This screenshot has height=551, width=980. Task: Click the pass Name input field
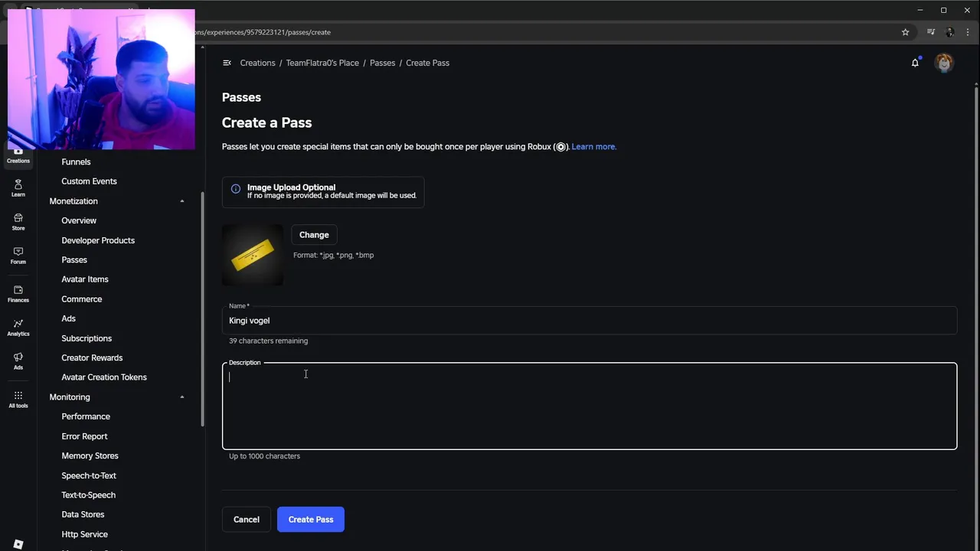tap(589, 321)
